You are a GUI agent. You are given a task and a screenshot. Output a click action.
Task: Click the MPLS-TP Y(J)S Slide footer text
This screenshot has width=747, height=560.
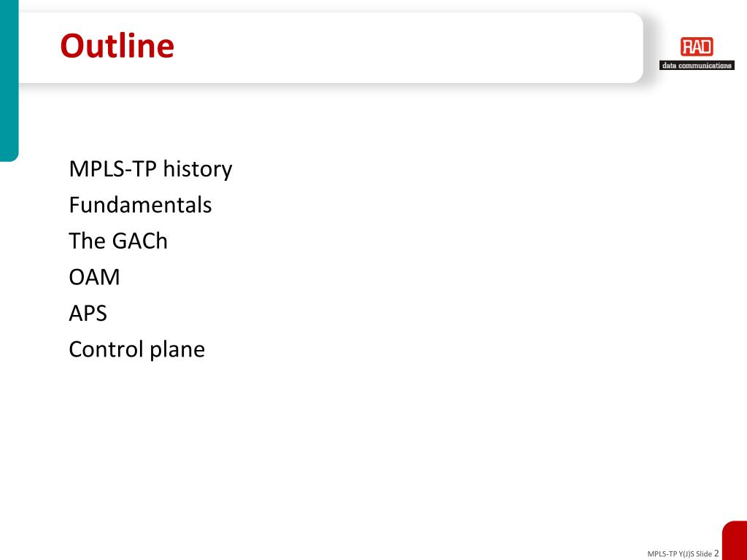pyautogui.click(x=679, y=554)
